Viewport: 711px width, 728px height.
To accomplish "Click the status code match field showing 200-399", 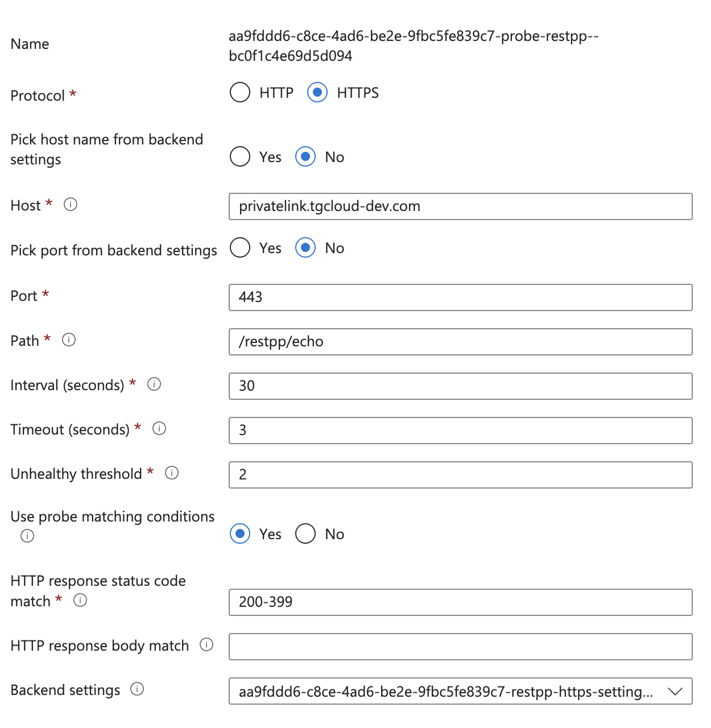I will coord(460,602).
